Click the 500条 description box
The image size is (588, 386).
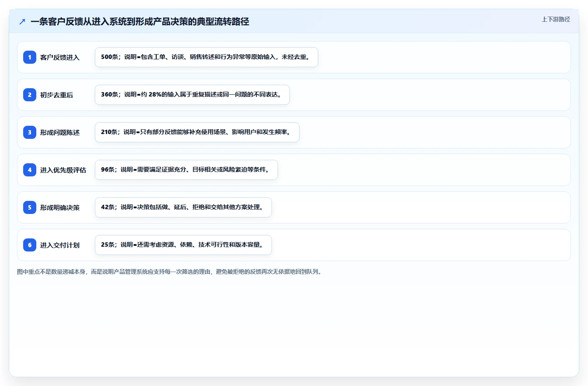tap(206, 57)
